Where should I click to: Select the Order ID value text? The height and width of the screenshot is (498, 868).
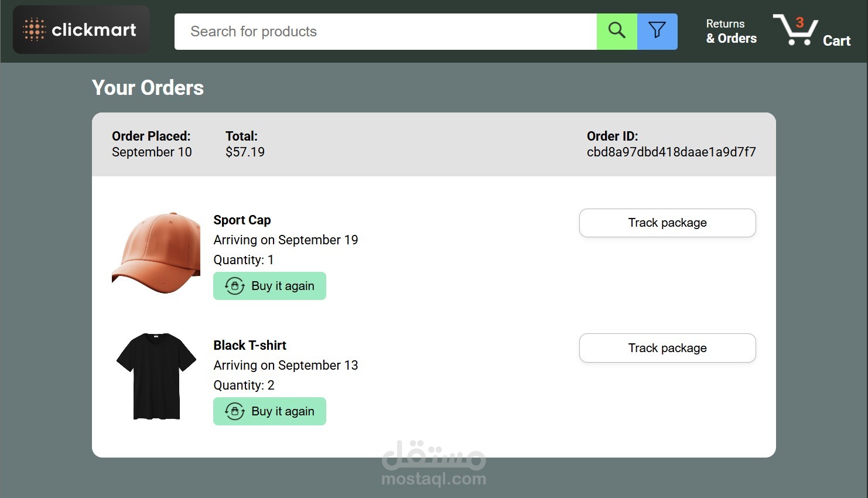[x=671, y=152]
